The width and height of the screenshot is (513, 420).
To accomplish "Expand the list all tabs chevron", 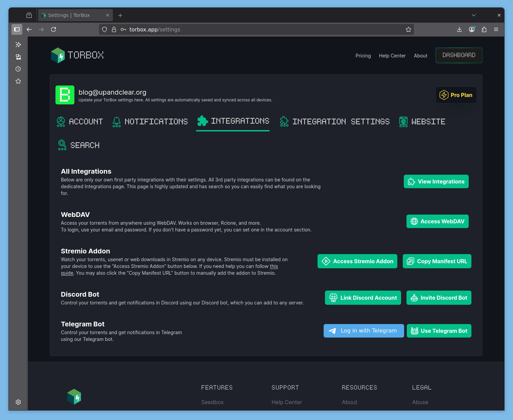I will [x=474, y=15].
